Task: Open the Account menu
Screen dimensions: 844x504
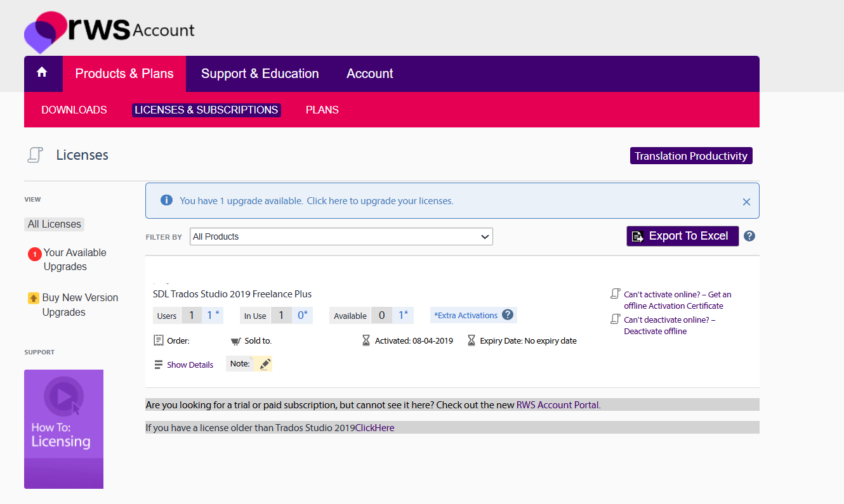Action: click(369, 74)
